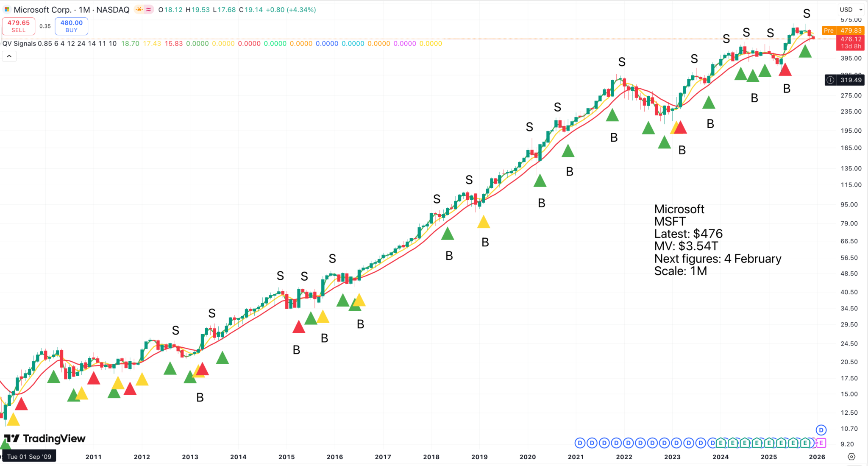Click the Microsoft Corp. symbol title
The height and width of the screenshot is (466, 868).
point(42,9)
